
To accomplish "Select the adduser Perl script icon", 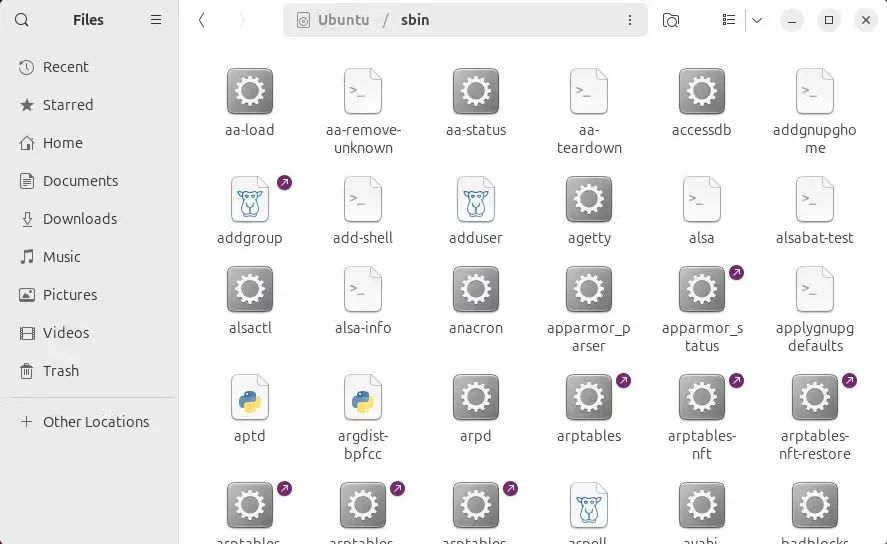I will coord(476,199).
